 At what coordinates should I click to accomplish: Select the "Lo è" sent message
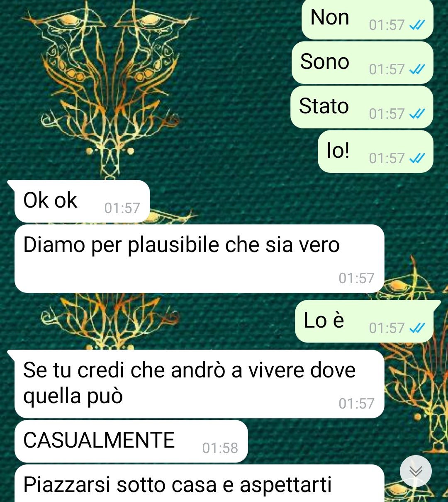pyautogui.click(x=368, y=321)
